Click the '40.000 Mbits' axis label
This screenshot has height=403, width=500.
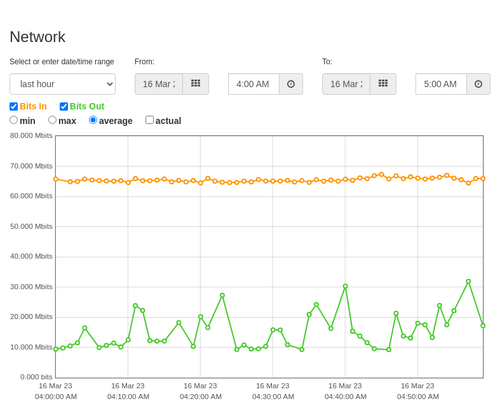(x=31, y=256)
